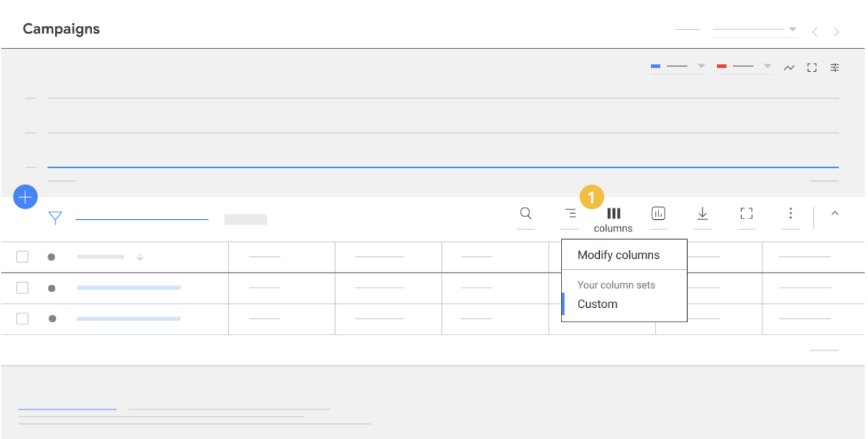Viewport: 868px width, 439px height.
Task: Click the "Your column sets" label
Action: point(616,285)
